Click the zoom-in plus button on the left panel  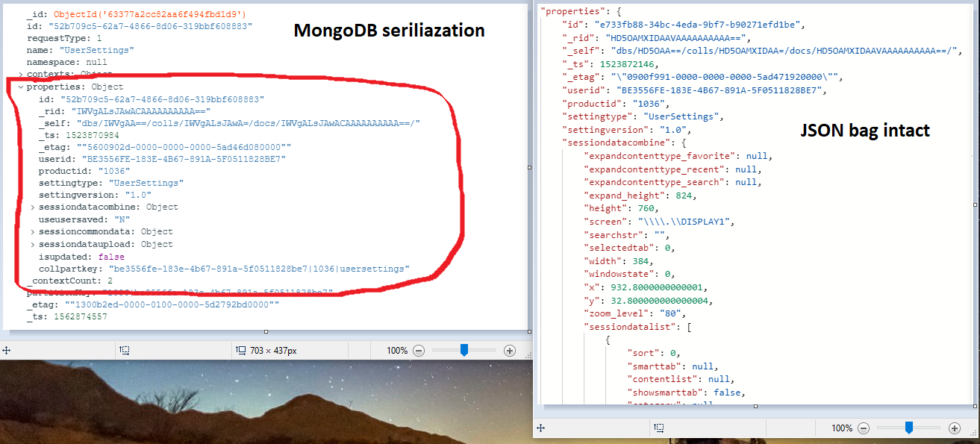click(509, 350)
